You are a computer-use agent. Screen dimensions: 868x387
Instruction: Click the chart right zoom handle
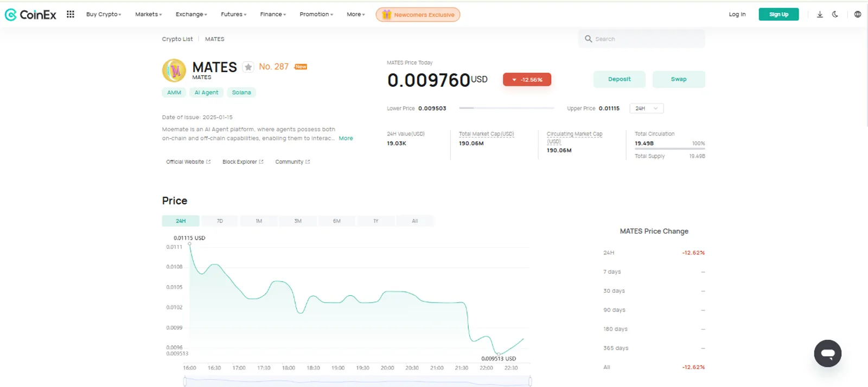pyautogui.click(x=530, y=382)
